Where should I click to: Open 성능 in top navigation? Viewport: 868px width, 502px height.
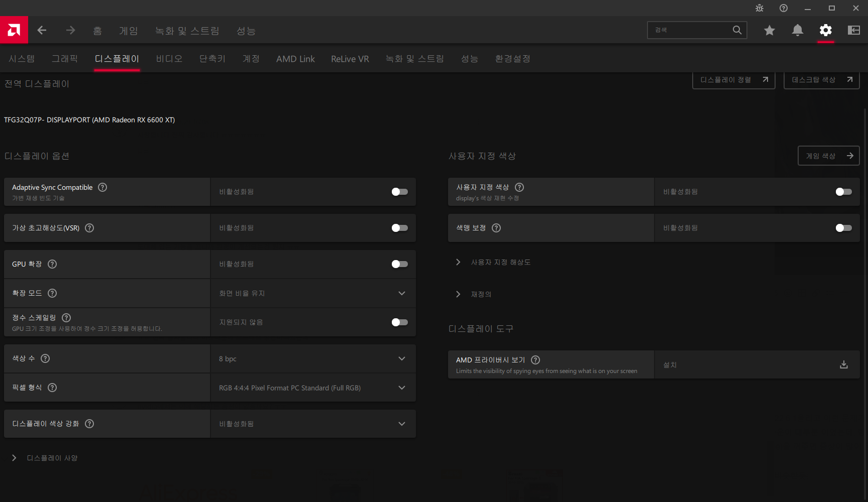(246, 31)
